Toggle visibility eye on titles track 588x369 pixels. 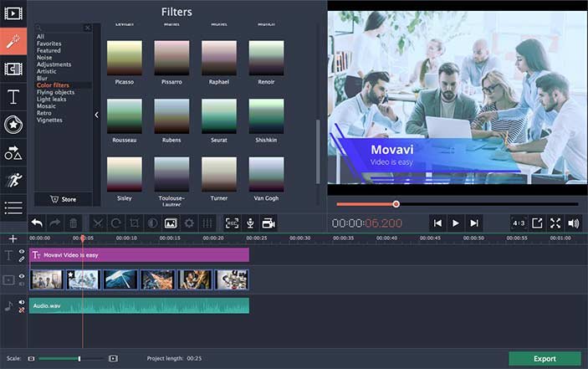pyautogui.click(x=22, y=252)
